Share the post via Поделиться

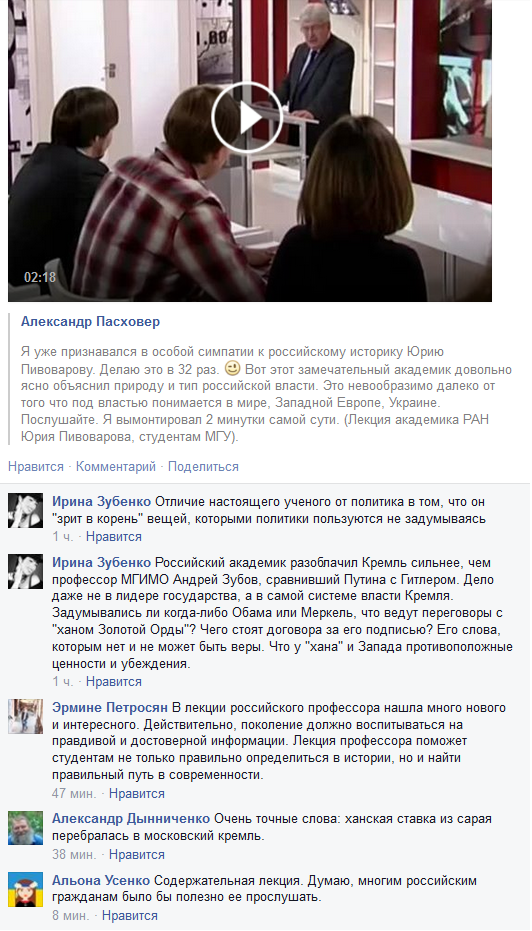pyautogui.click(x=203, y=467)
